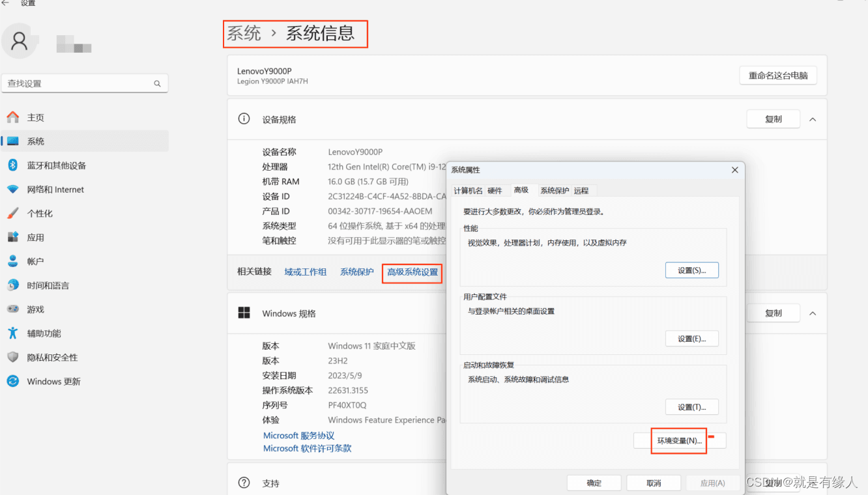868x495 pixels.
Task: Select product ID 00342-30717-19654-AAOEM
Action: (x=380, y=211)
